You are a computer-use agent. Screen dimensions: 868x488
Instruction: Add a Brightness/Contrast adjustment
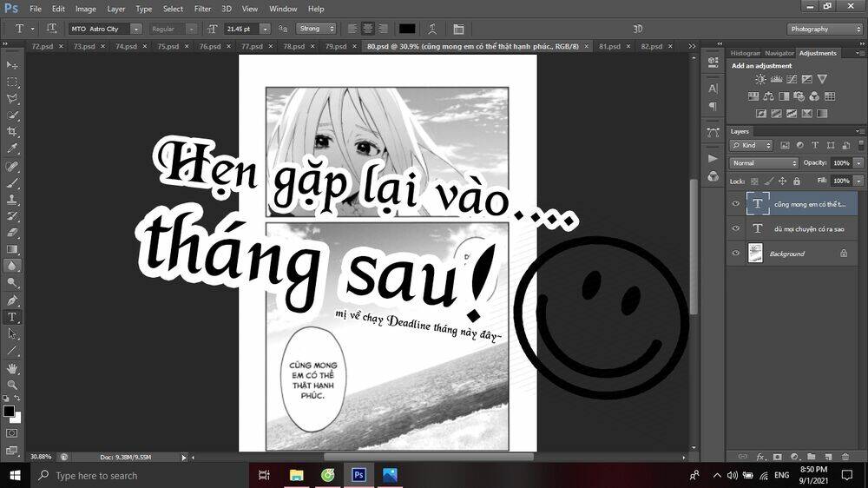[760, 80]
